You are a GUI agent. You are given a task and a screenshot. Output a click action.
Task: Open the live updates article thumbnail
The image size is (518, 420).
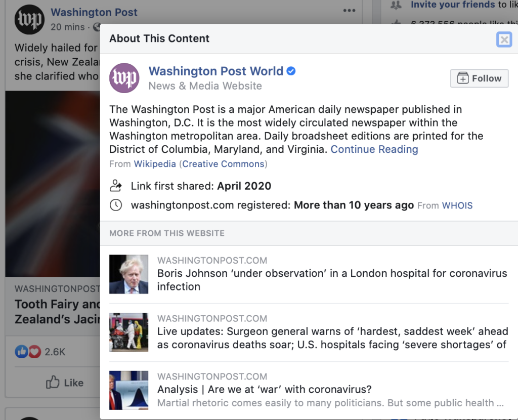click(129, 332)
